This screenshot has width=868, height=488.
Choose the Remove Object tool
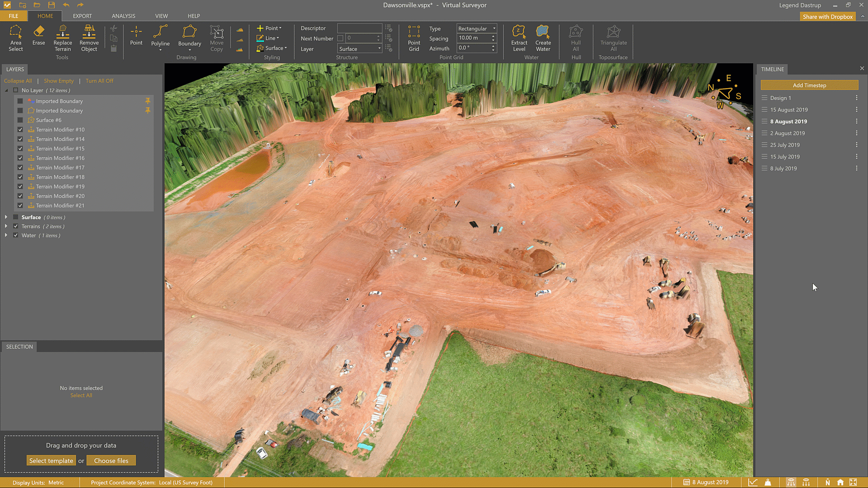pos(89,38)
